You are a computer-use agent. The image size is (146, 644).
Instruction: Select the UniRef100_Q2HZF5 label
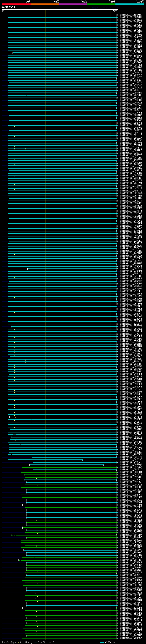[x=131, y=548]
